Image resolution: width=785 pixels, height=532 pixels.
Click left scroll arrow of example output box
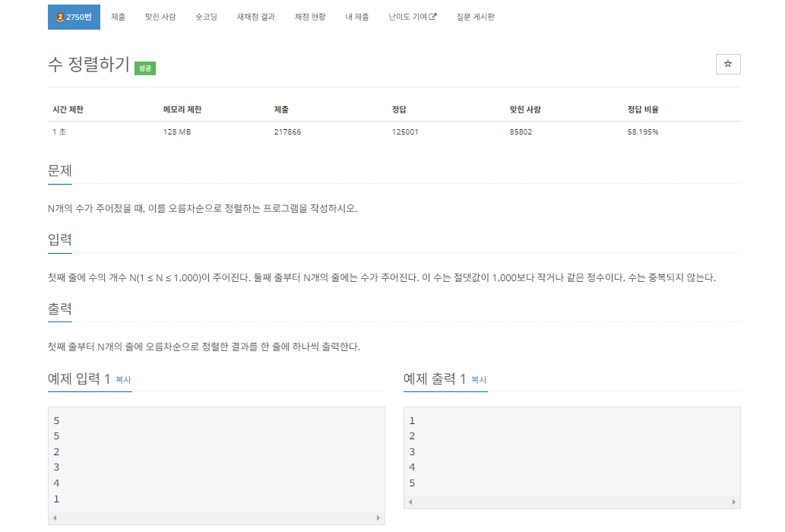[x=410, y=502]
